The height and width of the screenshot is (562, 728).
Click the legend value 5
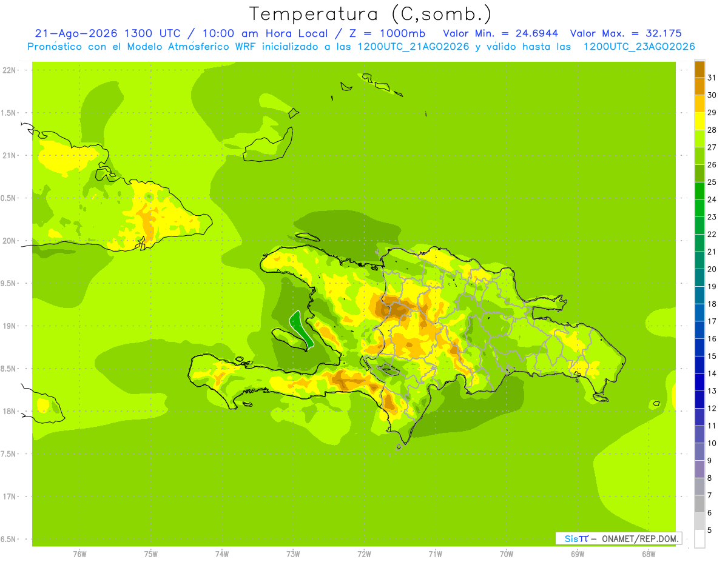(x=710, y=530)
